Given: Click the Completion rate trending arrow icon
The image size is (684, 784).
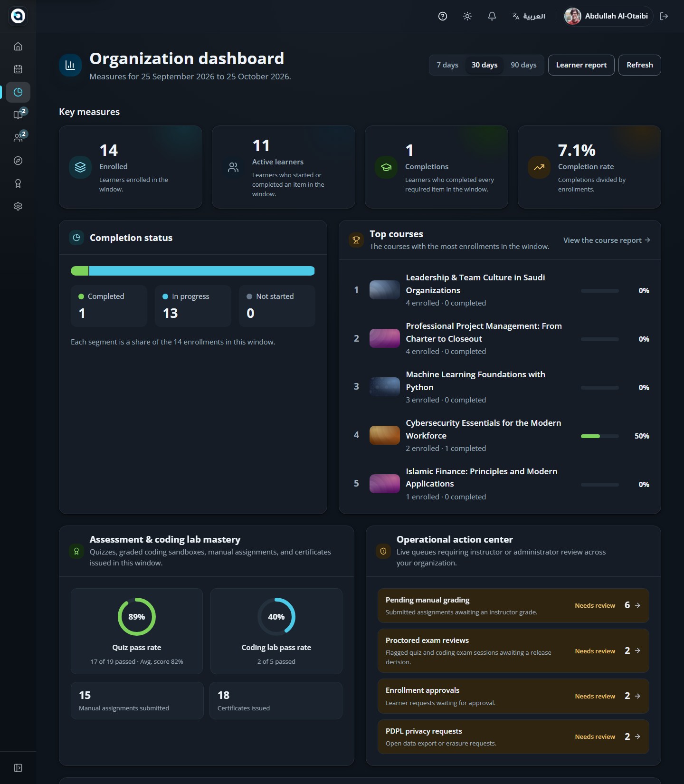Looking at the screenshot, I should [539, 167].
